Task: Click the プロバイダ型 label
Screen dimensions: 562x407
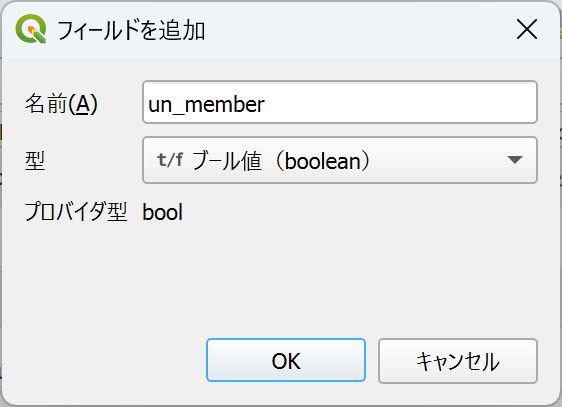Action: [76, 212]
